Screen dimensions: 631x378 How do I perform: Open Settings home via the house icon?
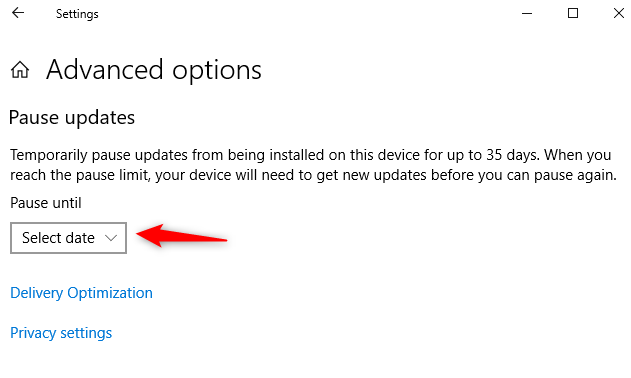click(x=20, y=70)
